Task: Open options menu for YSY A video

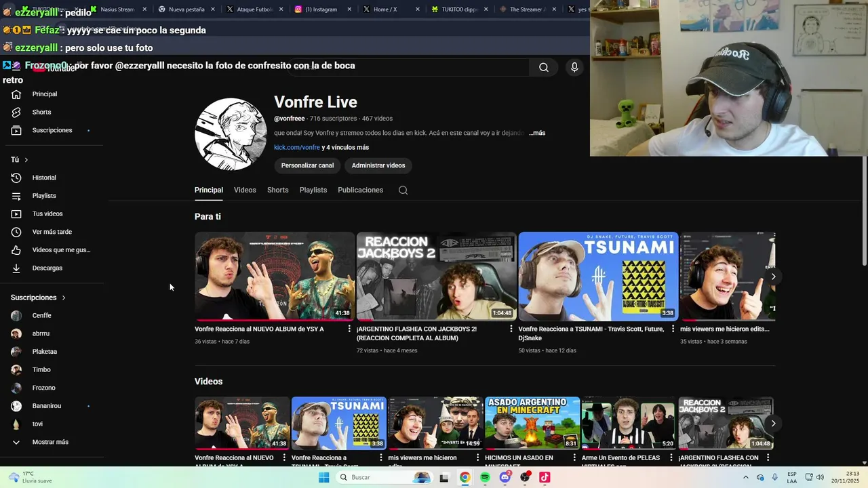Action: point(349,329)
